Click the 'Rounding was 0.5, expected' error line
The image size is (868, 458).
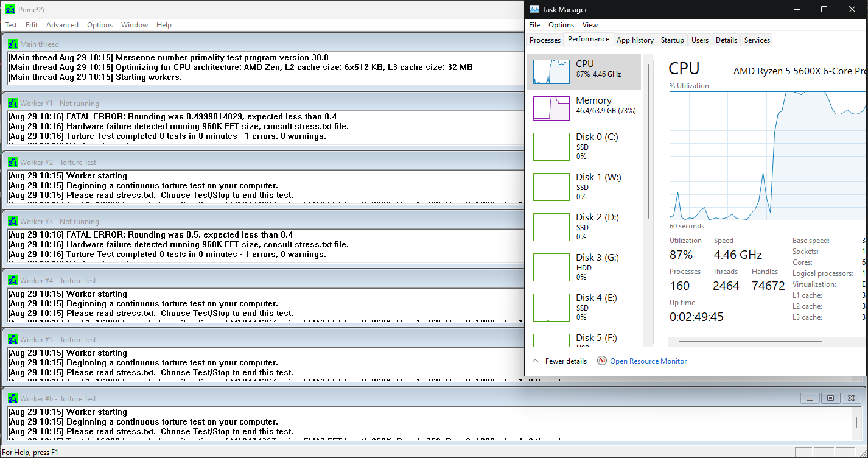pyautogui.click(x=150, y=234)
